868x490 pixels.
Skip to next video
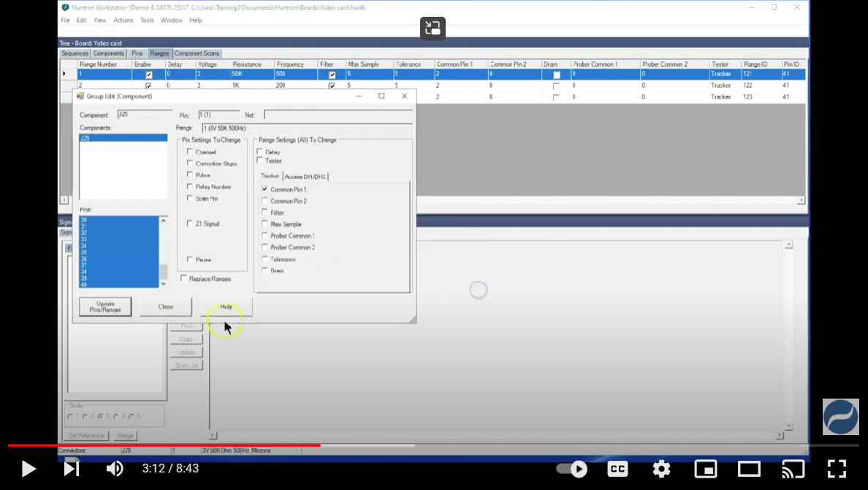click(72, 468)
